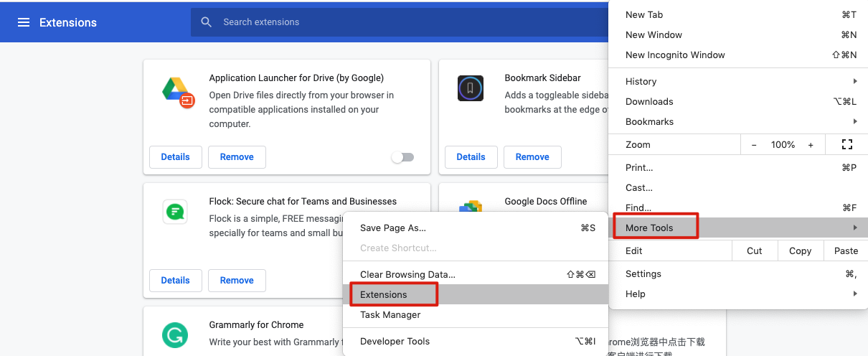The image size is (868, 356).
Task: Remove the Flock extension
Action: (237, 281)
